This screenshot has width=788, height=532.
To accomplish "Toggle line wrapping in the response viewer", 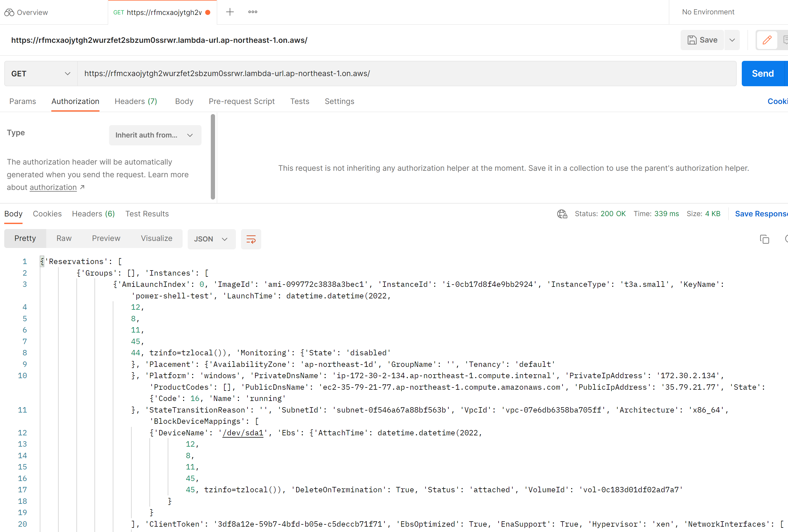I will coord(251,239).
